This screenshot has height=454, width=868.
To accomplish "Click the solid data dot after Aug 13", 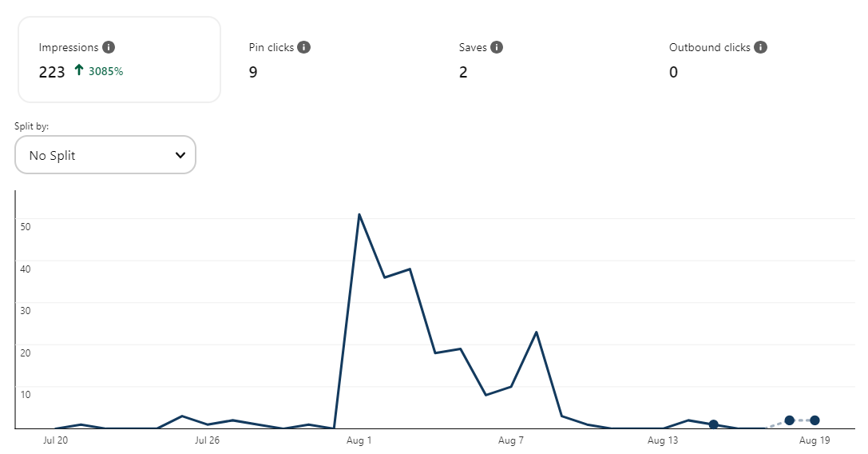I will click(714, 424).
